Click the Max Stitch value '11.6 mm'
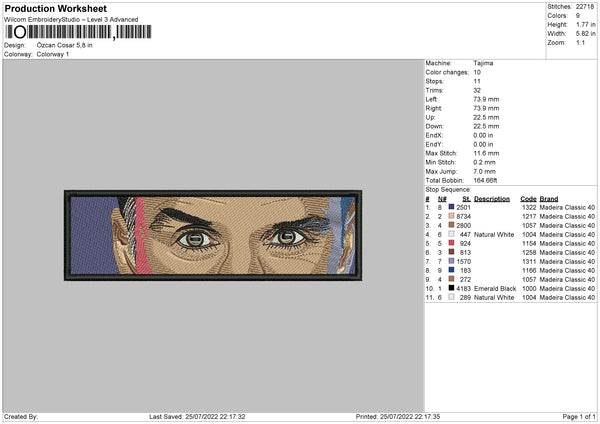The image size is (600, 424). point(486,153)
